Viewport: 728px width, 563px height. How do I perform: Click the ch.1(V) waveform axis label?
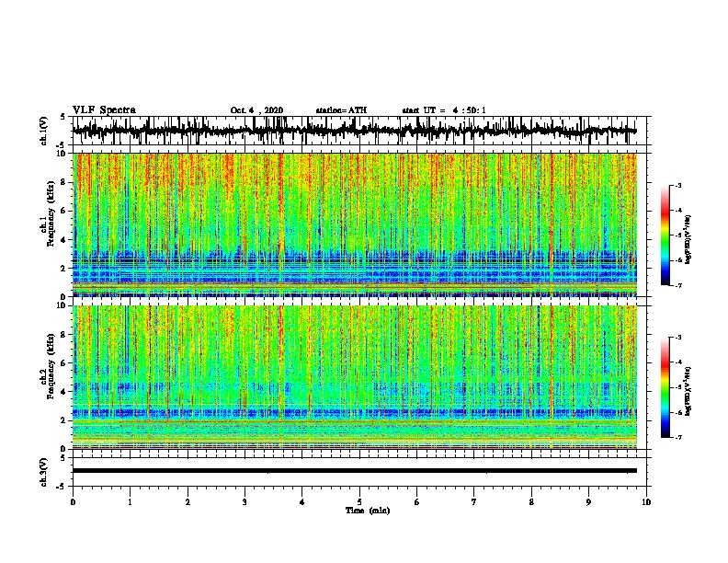(x=44, y=131)
